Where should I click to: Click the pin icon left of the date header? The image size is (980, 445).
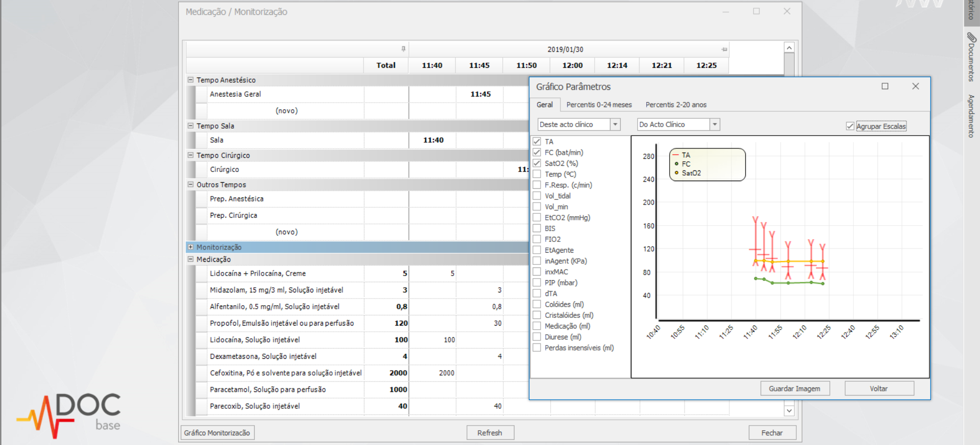tap(403, 49)
